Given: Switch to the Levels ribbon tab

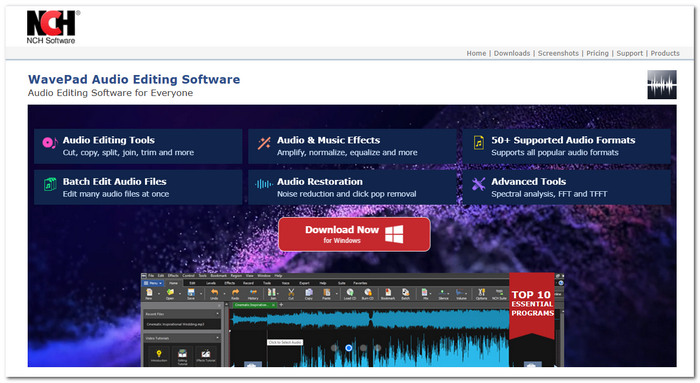Looking at the screenshot, I should [x=211, y=283].
